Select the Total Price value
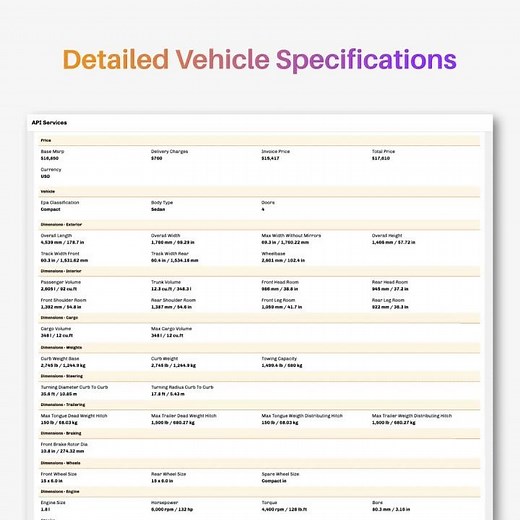 [381, 158]
